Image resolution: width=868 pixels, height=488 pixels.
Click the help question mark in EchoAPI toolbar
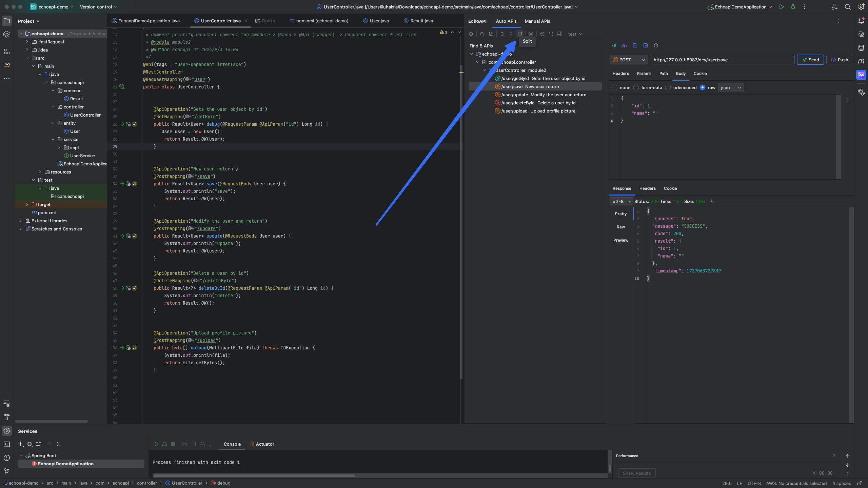pos(542,34)
